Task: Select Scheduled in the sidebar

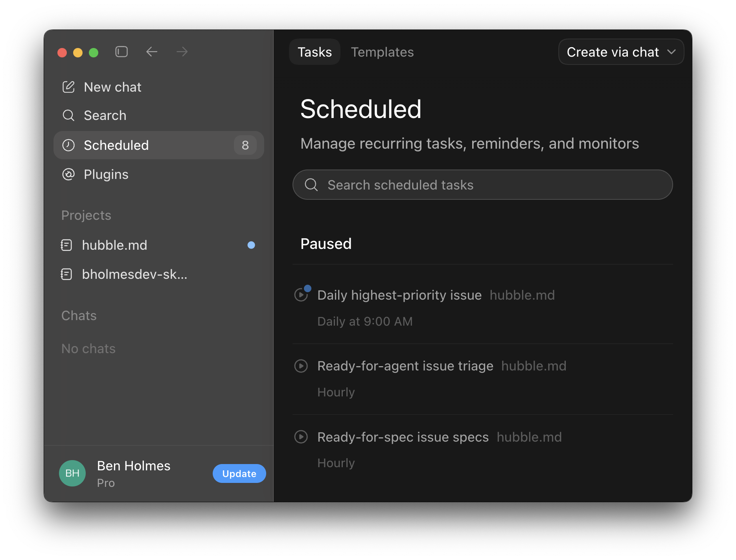Action: [159, 145]
